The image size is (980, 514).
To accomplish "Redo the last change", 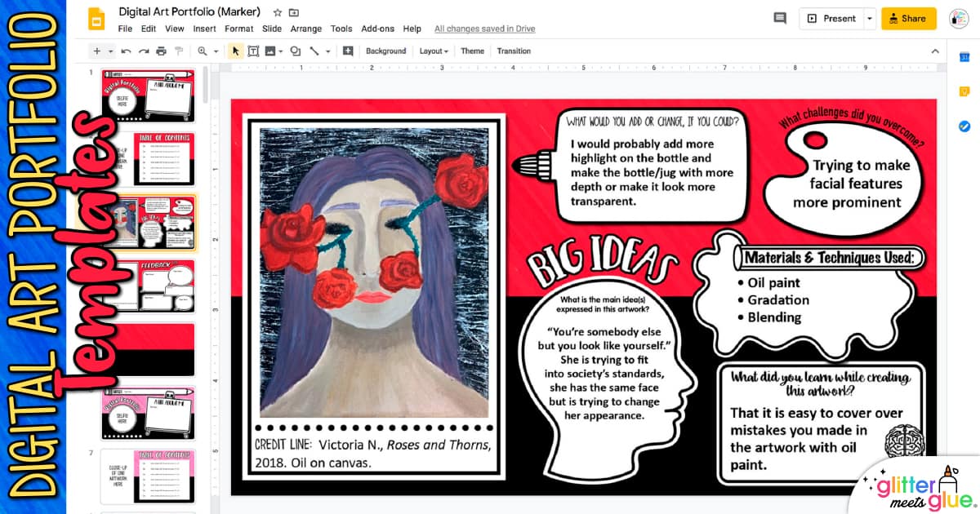I will coord(143,51).
